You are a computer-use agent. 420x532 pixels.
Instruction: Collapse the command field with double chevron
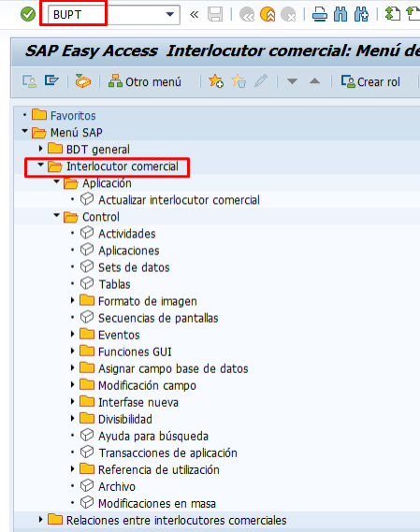[x=195, y=15]
